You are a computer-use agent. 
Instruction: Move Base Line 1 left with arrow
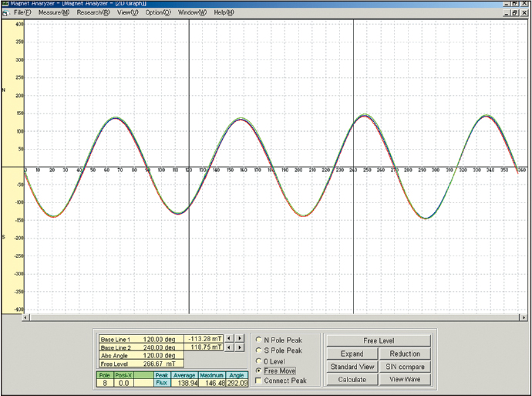[229, 338]
